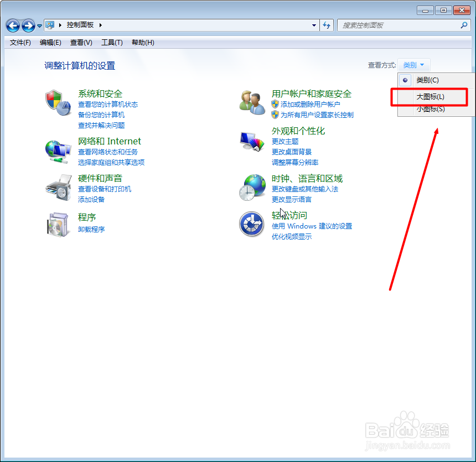Open 更改桌面背景 link
The image size is (476, 462).
coord(292,152)
